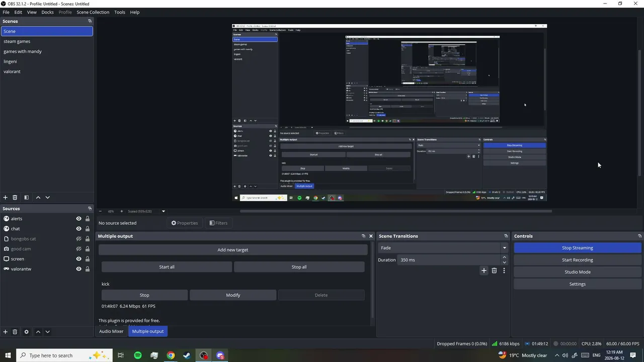This screenshot has height=362, width=644.
Task: Move the selected scene down
Action: [47, 198]
